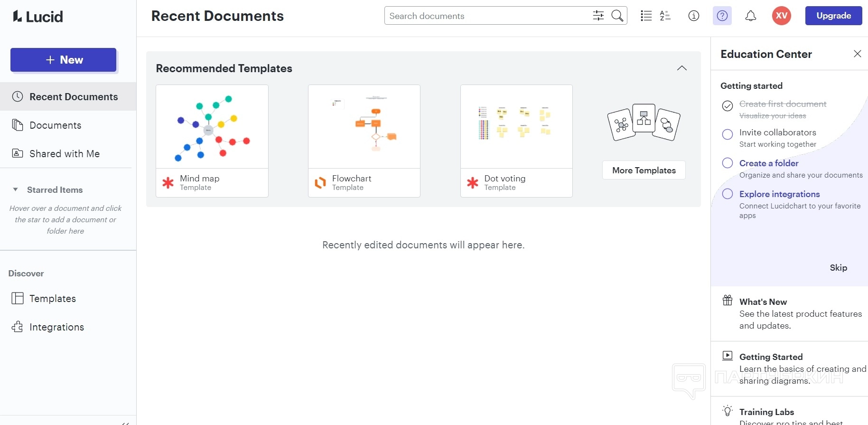Tick Explore integrations step circle
Screen dimensions: 868x425
tap(728, 194)
